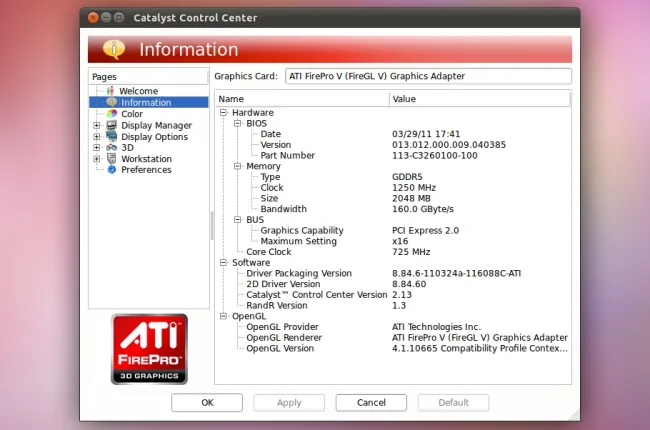Click the value ATI Technologies Inc.
Image resolution: width=650 pixels, height=430 pixels.
tap(437, 327)
